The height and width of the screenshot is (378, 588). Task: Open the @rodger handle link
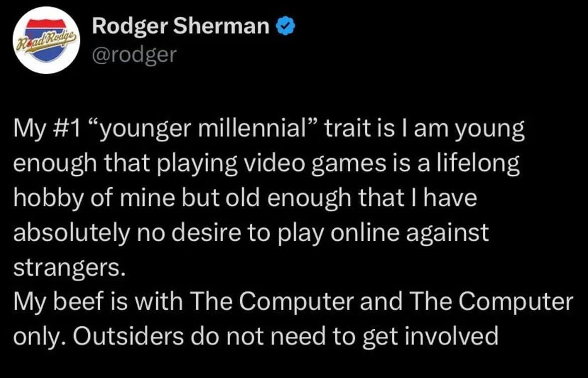[x=134, y=54]
